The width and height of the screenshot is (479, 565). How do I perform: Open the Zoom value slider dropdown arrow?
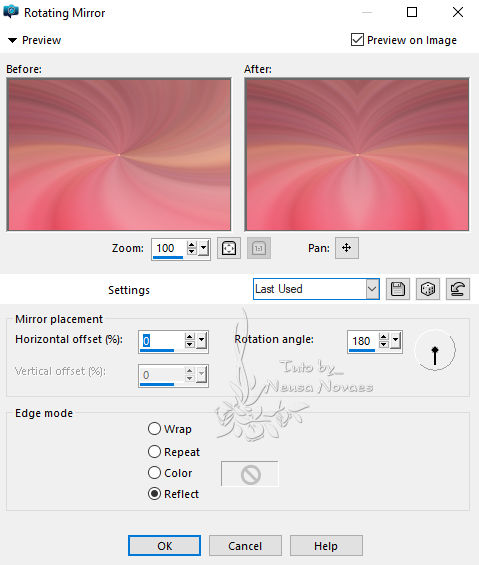tap(204, 248)
